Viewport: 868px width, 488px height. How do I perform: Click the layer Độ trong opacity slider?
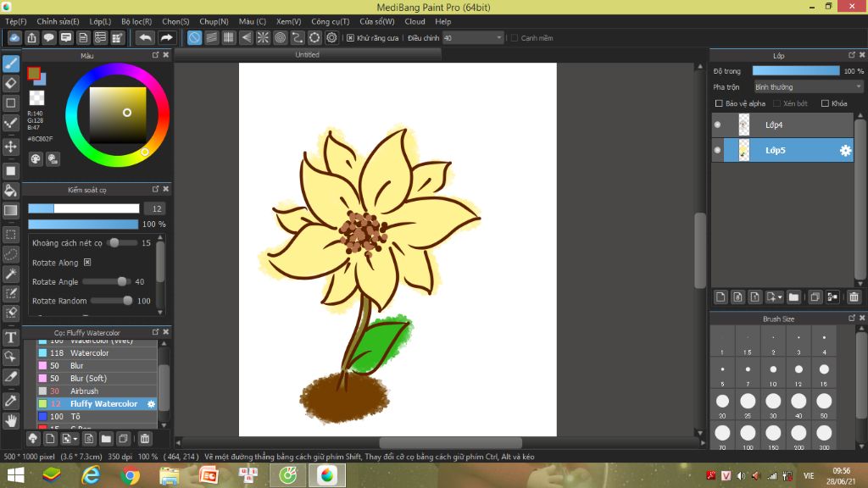tap(796, 71)
